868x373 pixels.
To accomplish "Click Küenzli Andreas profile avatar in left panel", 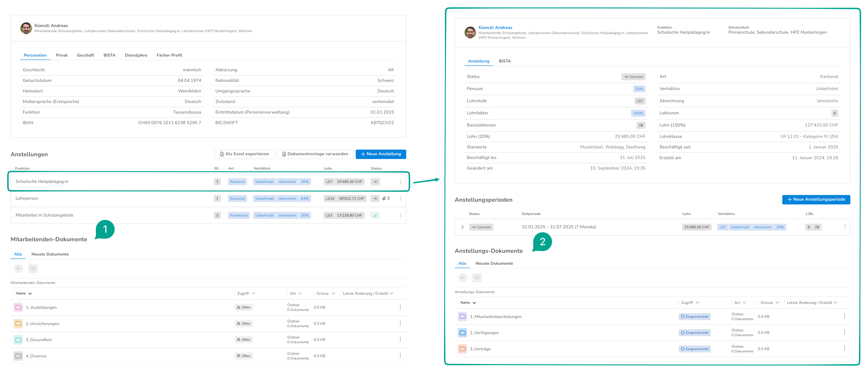I will pyautogui.click(x=26, y=28).
